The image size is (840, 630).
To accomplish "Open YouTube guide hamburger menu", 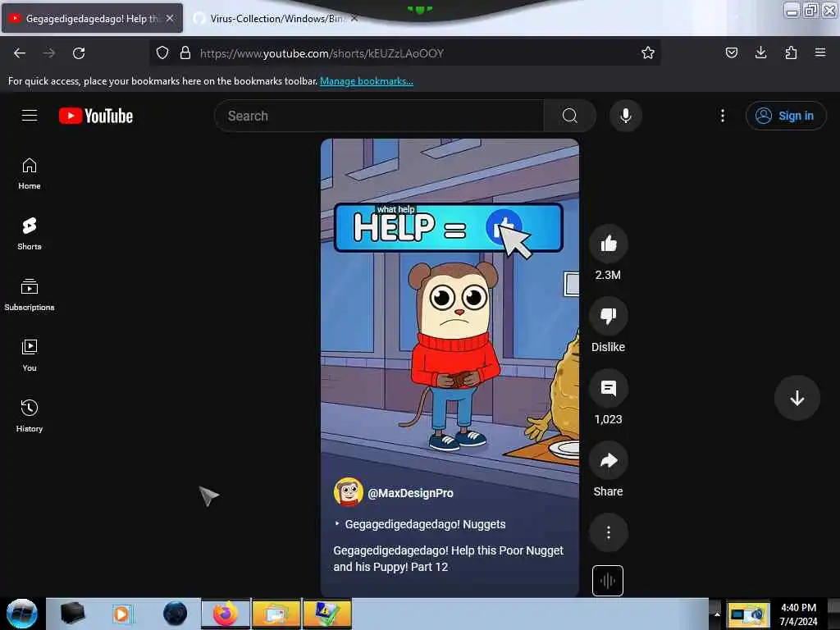I will 30,116.
